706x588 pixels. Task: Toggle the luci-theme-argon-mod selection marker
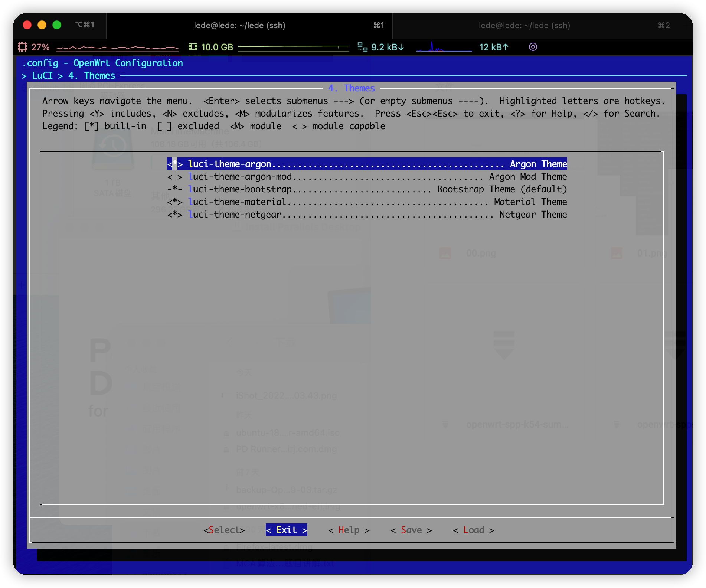point(174,176)
